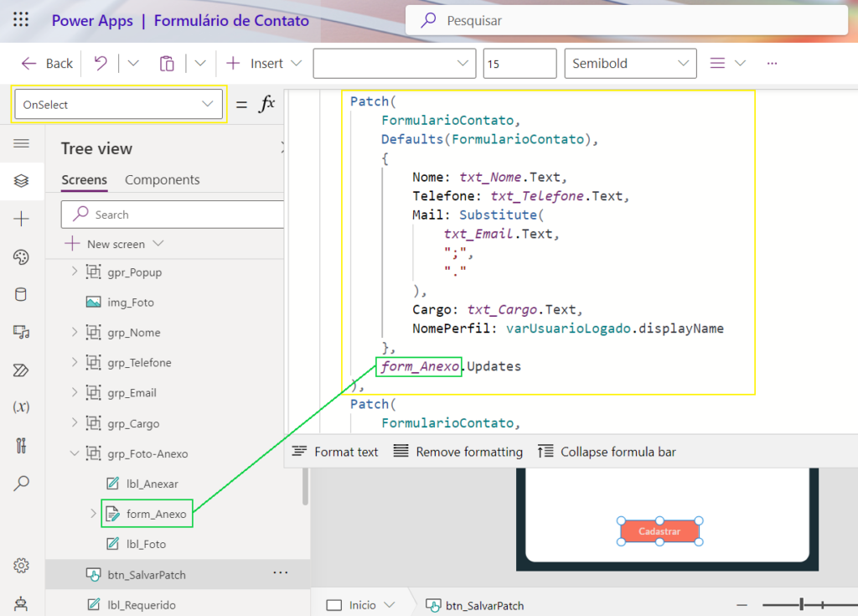Viewport: 858px width, 616px height.
Task: Open the Media icon in left sidebar
Action: click(x=21, y=333)
